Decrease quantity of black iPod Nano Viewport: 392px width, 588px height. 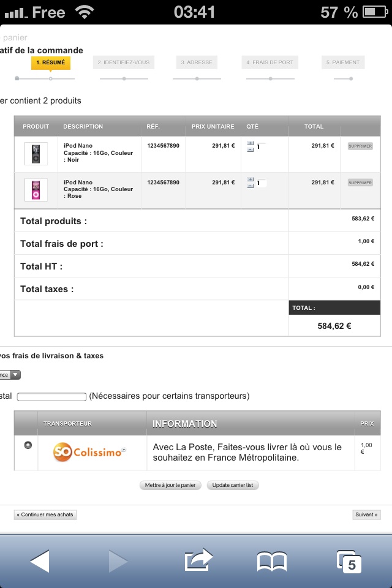click(x=250, y=149)
